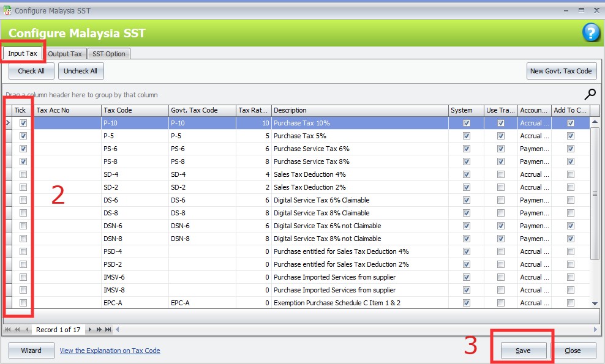
Task: Enable Tick checkbox for DS-6 row
Action: pyautogui.click(x=23, y=200)
